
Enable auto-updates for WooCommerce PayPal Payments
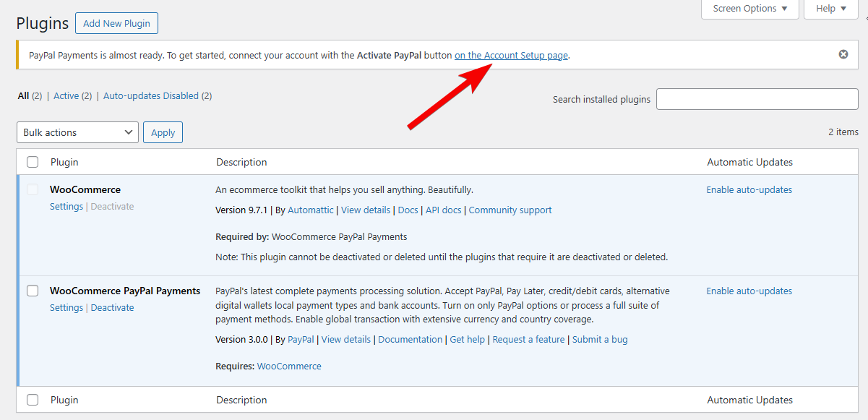coord(749,291)
